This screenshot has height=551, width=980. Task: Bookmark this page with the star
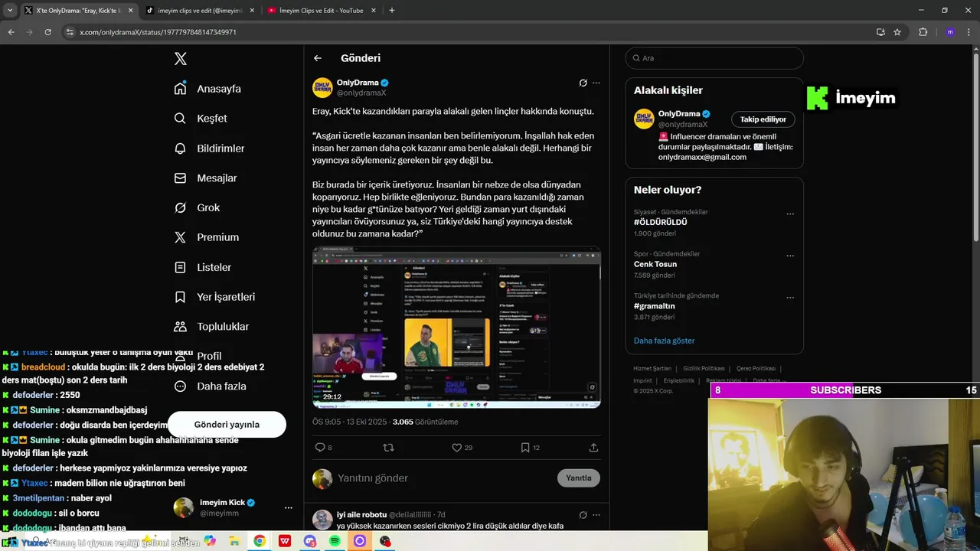click(x=897, y=32)
